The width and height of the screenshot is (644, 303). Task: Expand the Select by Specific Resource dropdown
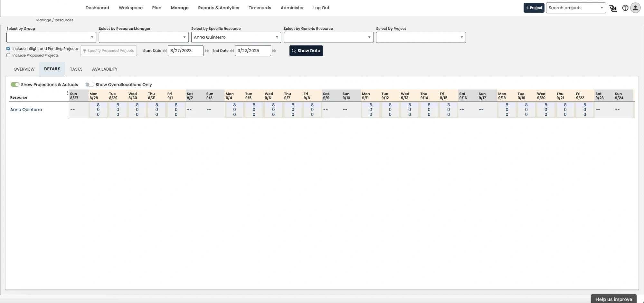tap(236, 37)
